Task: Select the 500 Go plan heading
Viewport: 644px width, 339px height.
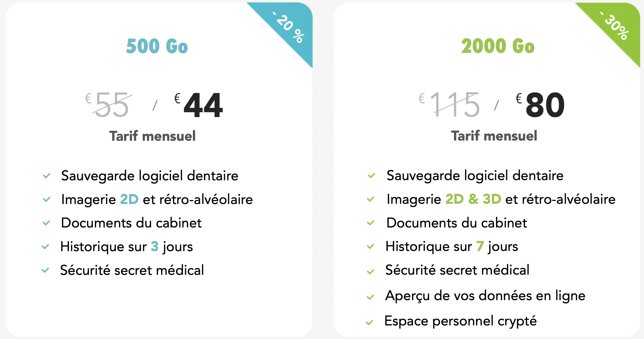Action: coord(157,46)
